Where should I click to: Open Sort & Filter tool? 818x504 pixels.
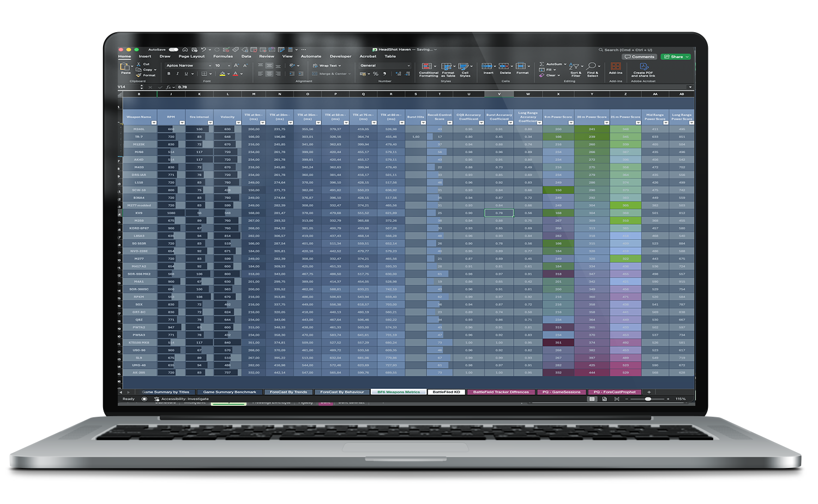click(575, 67)
